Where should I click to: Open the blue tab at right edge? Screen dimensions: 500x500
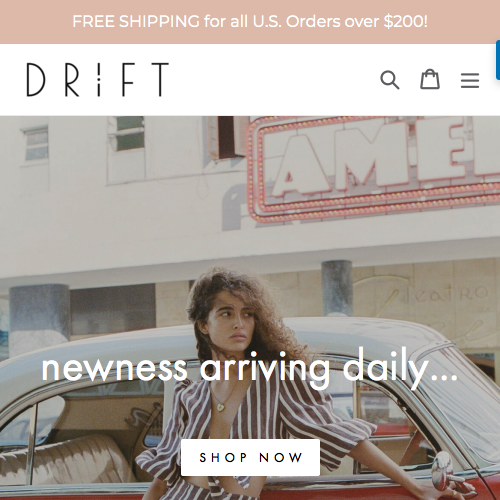pyautogui.click(x=498, y=60)
